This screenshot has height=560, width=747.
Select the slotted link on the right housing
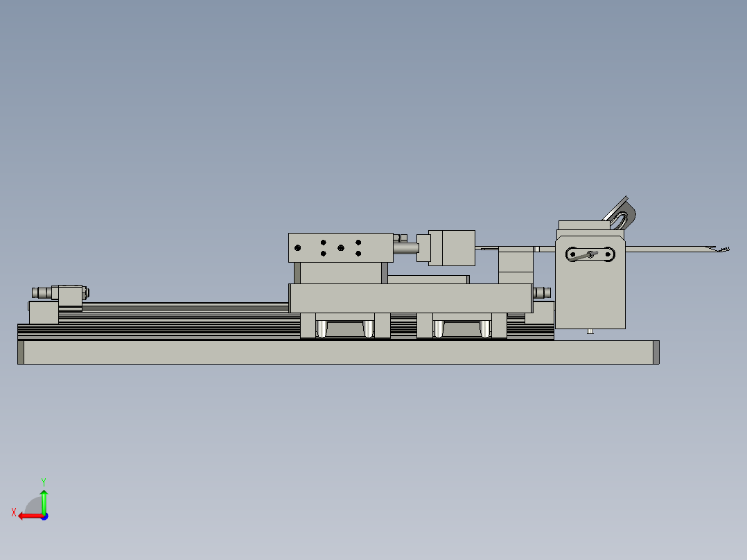590,254
